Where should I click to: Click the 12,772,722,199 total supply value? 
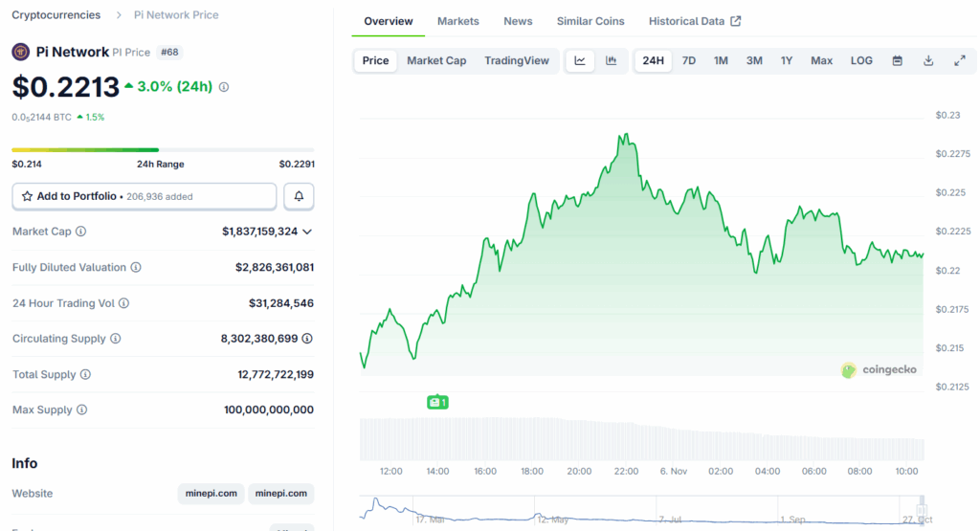click(x=276, y=375)
